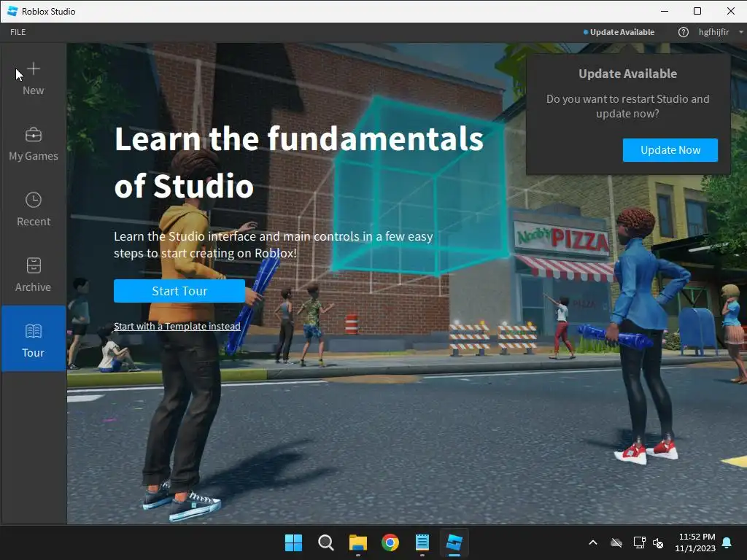Open Notepad from taskbar
The width and height of the screenshot is (747, 560).
(x=422, y=542)
